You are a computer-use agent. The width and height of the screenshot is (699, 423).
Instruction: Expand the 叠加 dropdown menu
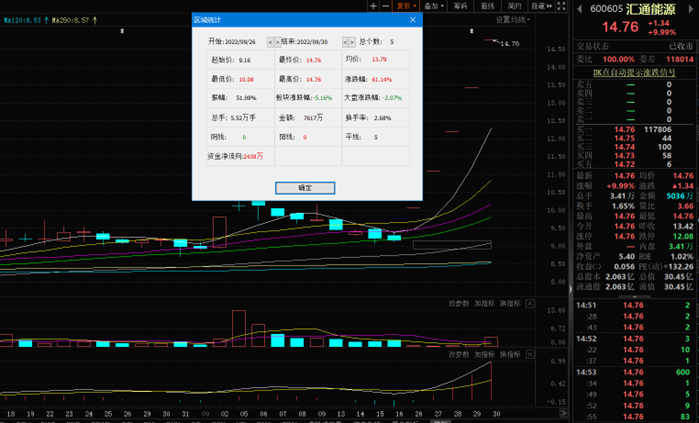pyautogui.click(x=434, y=6)
